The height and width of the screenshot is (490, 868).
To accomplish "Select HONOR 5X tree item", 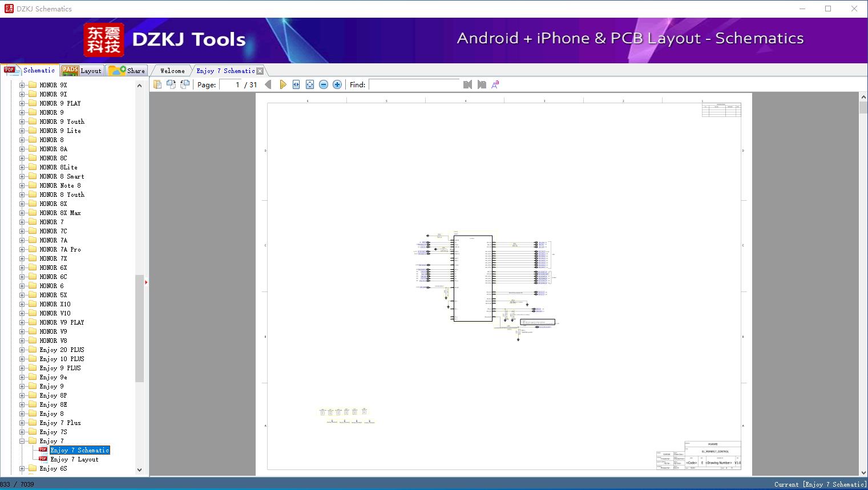I will (x=53, y=295).
